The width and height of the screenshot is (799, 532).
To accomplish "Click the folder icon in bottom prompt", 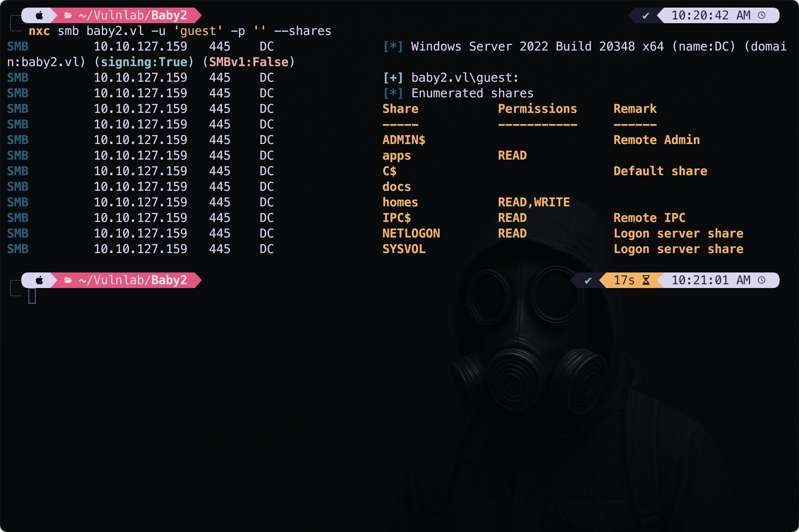I will pos(68,280).
